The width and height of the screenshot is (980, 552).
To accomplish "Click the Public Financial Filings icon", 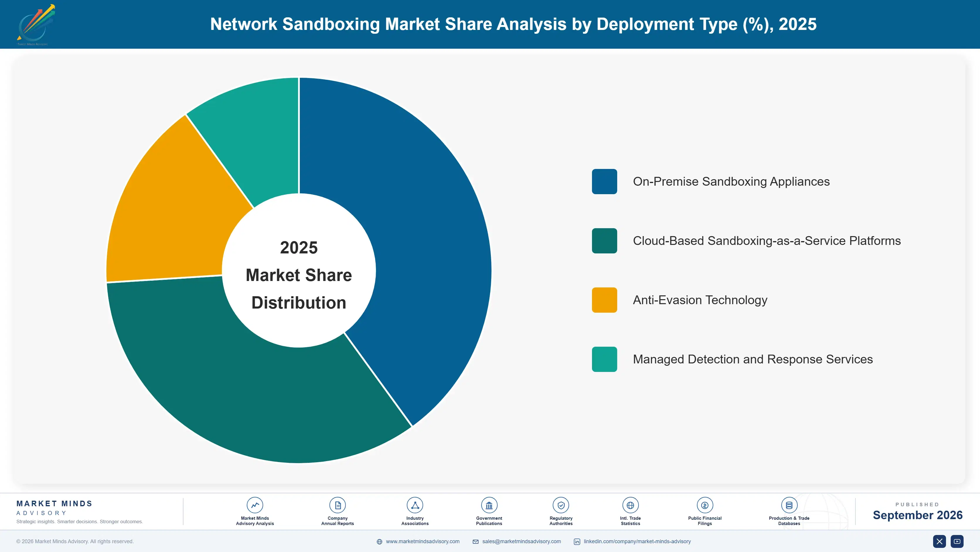I will [705, 505].
